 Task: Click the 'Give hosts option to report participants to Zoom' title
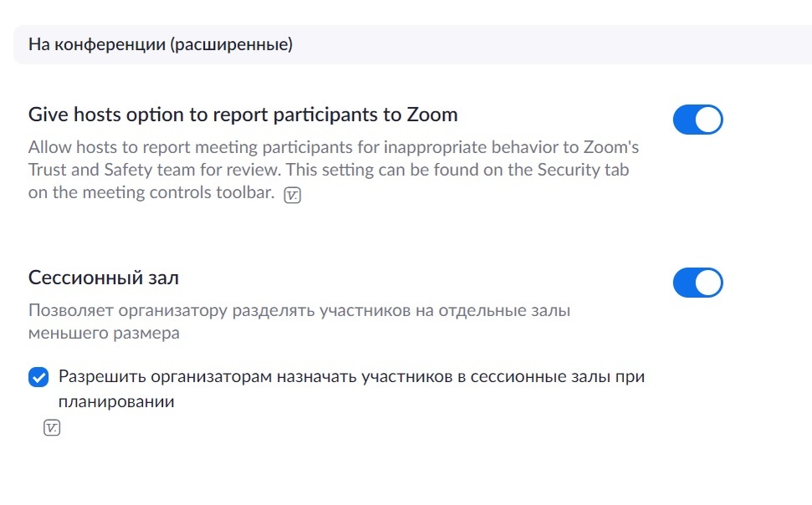point(243,115)
